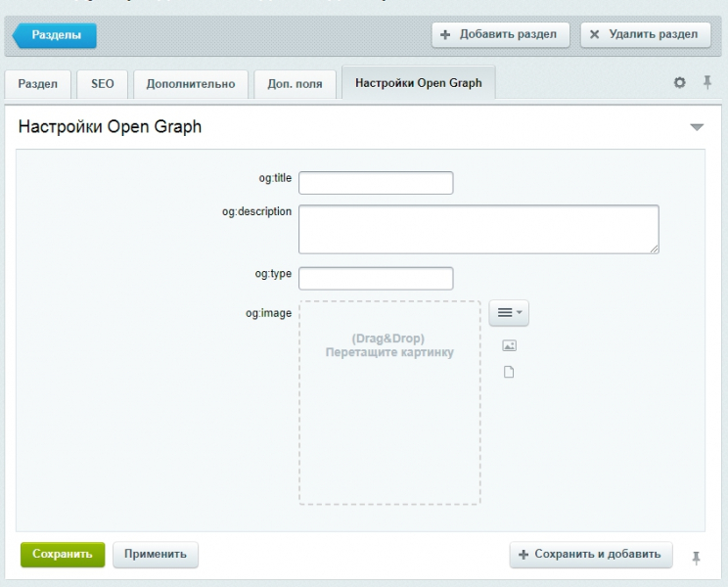Click the picture icon beside the og:image area
The image size is (728, 587).
click(509, 345)
